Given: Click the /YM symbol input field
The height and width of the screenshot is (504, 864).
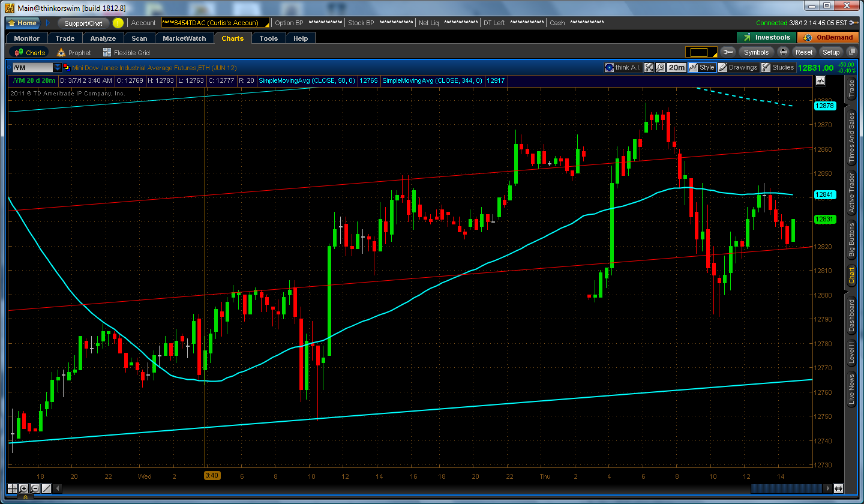Looking at the screenshot, I should 32,68.
